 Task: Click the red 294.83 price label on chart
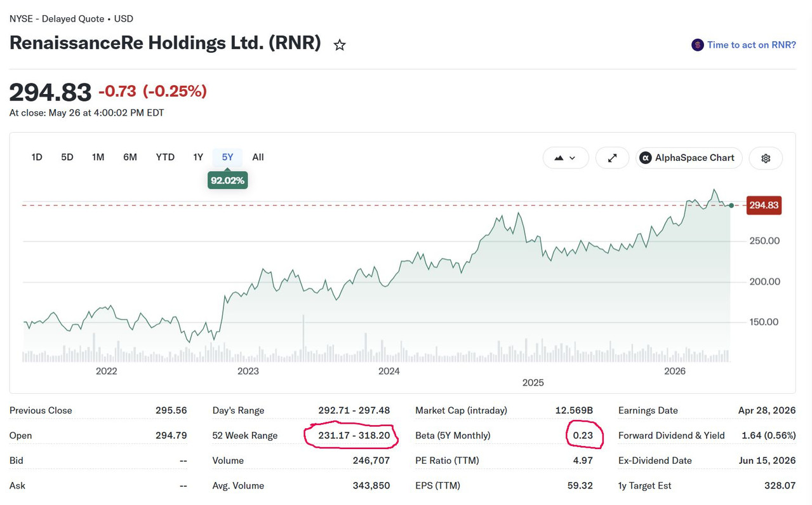click(x=764, y=205)
